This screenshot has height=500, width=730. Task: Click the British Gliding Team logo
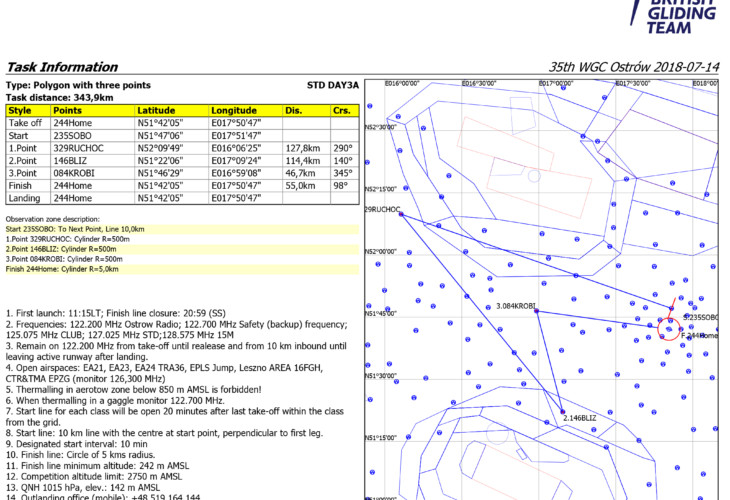pos(681,15)
